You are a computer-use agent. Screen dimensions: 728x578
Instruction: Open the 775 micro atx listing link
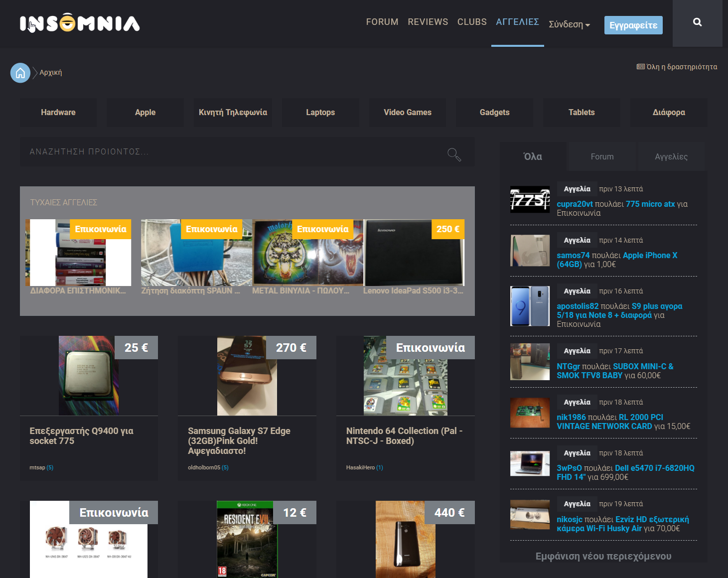pos(650,204)
